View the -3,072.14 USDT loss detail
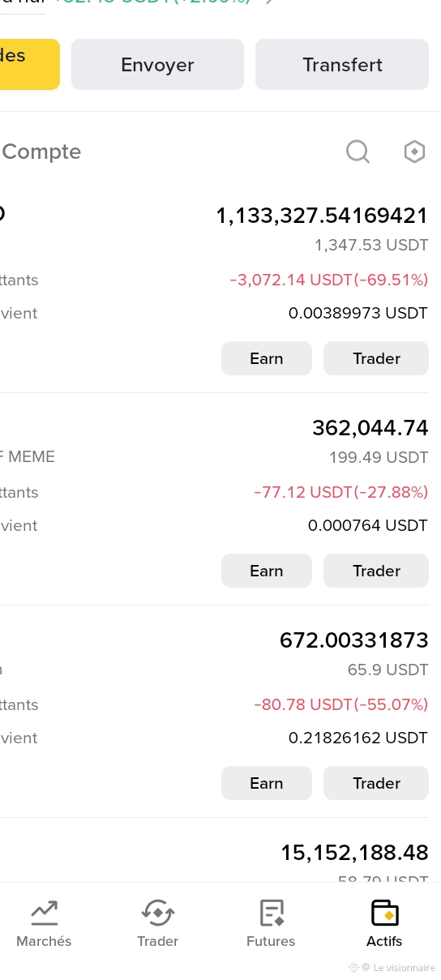The width and height of the screenshot is (441, 980). 329,280
